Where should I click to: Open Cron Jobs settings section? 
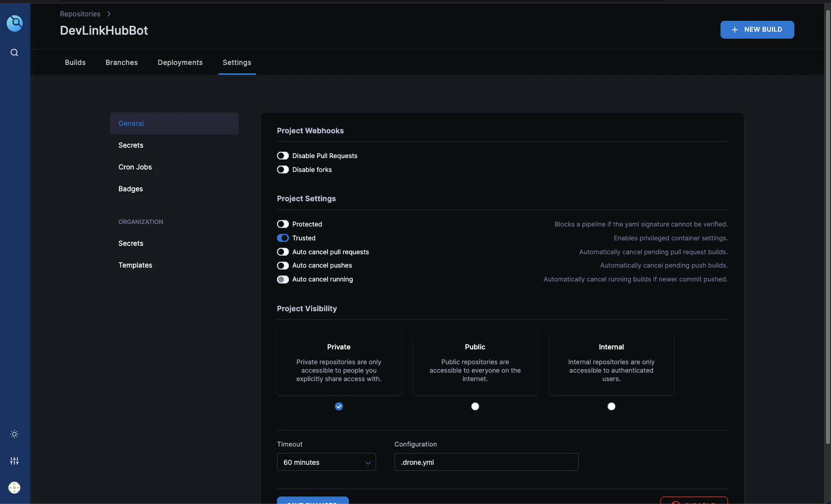[x=174, y=167]
